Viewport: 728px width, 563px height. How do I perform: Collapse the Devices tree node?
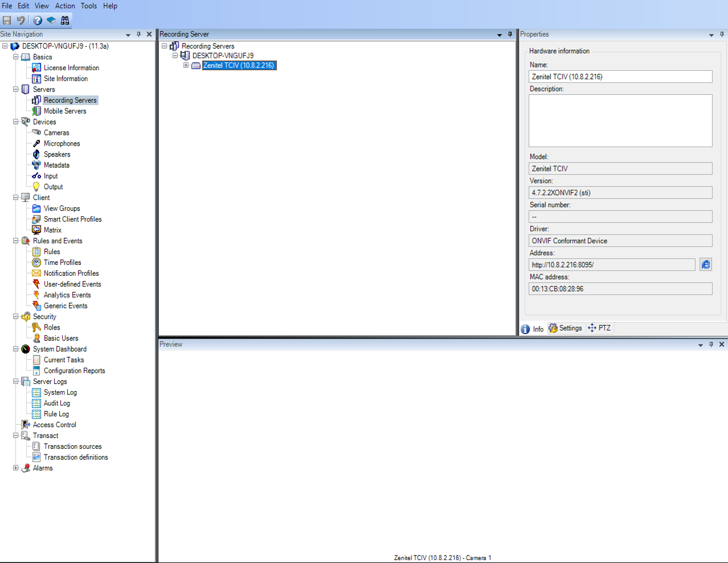click(16, 122)
